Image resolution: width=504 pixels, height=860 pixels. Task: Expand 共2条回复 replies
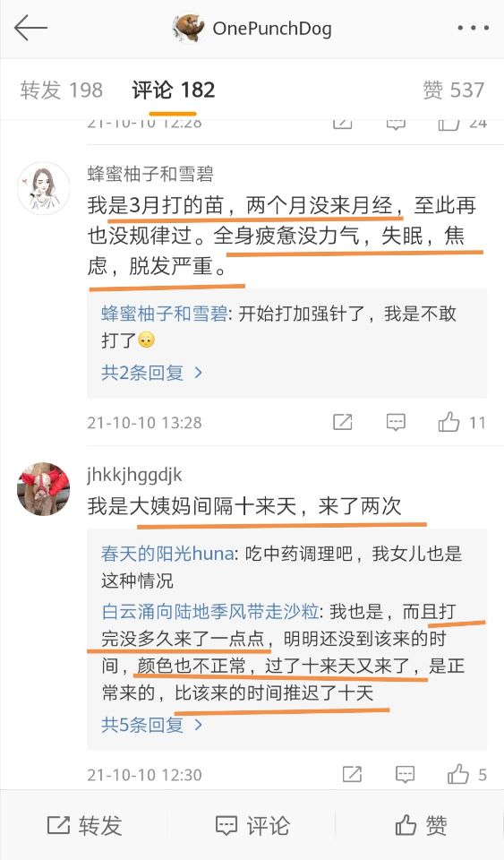pos(152,373)
